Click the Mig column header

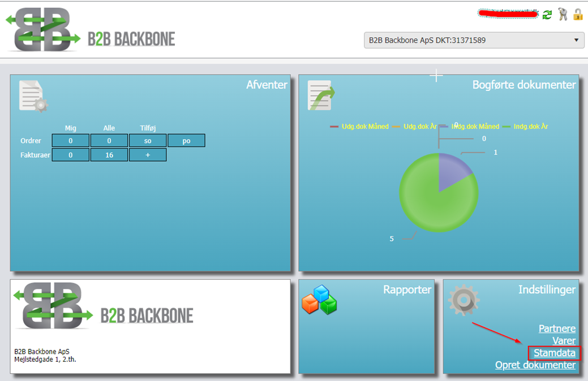pos(71,128)
